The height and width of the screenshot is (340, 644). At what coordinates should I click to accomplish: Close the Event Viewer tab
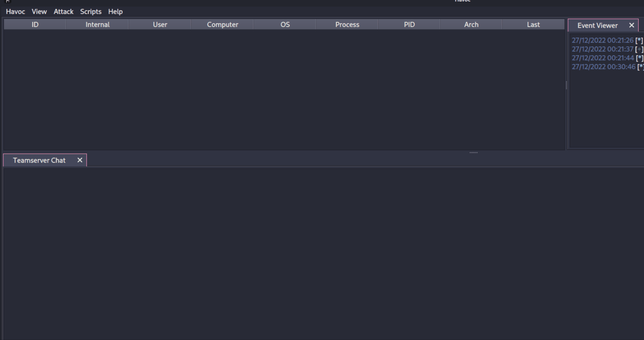631,25
